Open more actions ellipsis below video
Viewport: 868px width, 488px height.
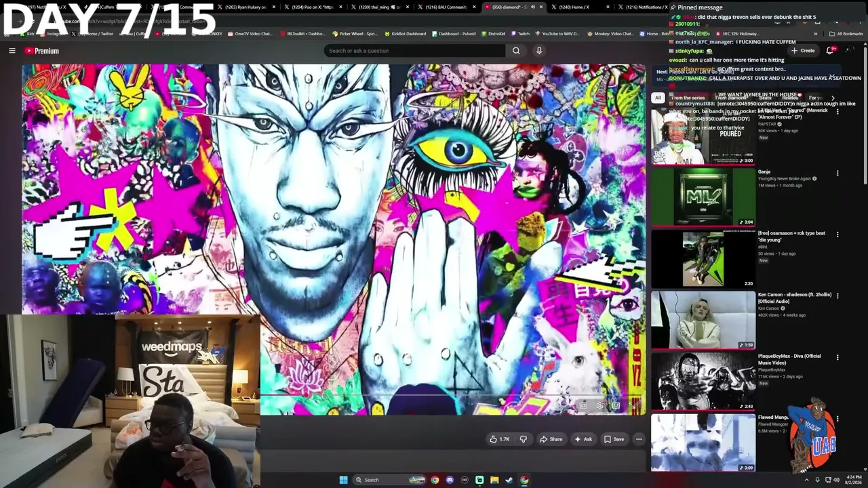tap(639, 439)
